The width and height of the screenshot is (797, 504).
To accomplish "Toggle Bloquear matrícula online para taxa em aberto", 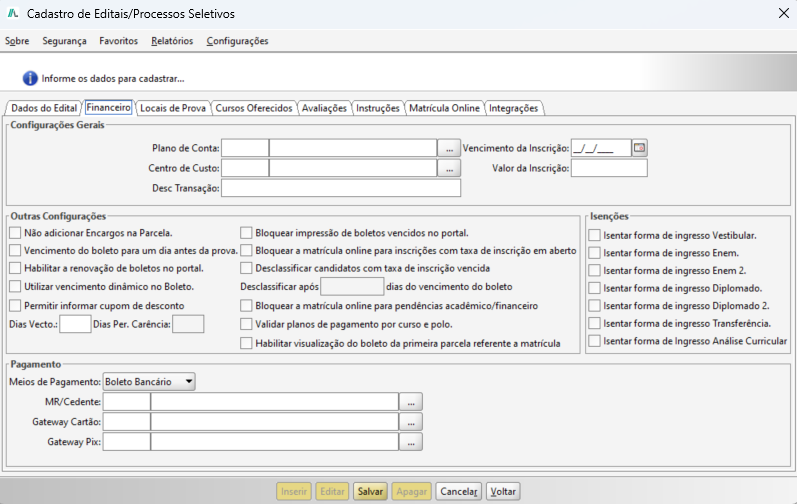I will (x=246, y=250).
